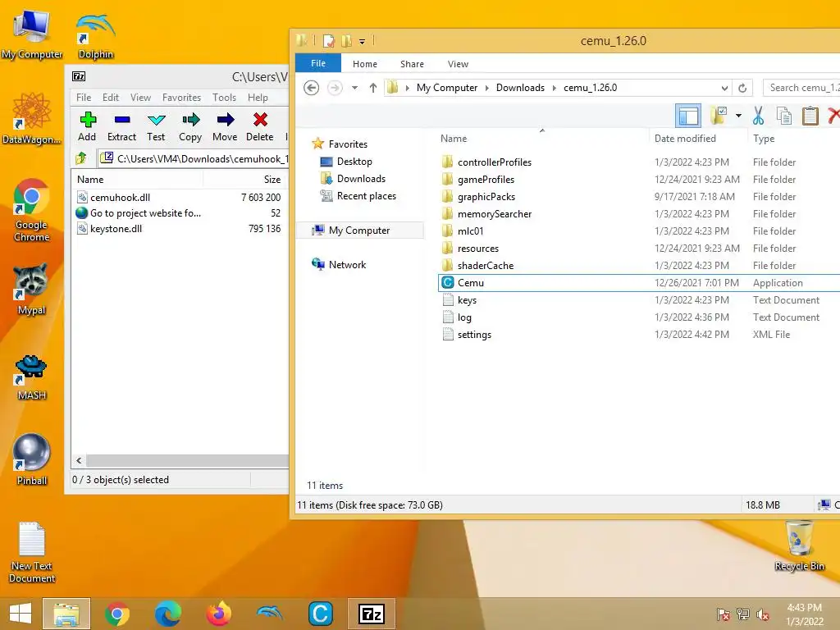
Task: Select the DataWagon desktop shortcut
Action: (32, 118)
